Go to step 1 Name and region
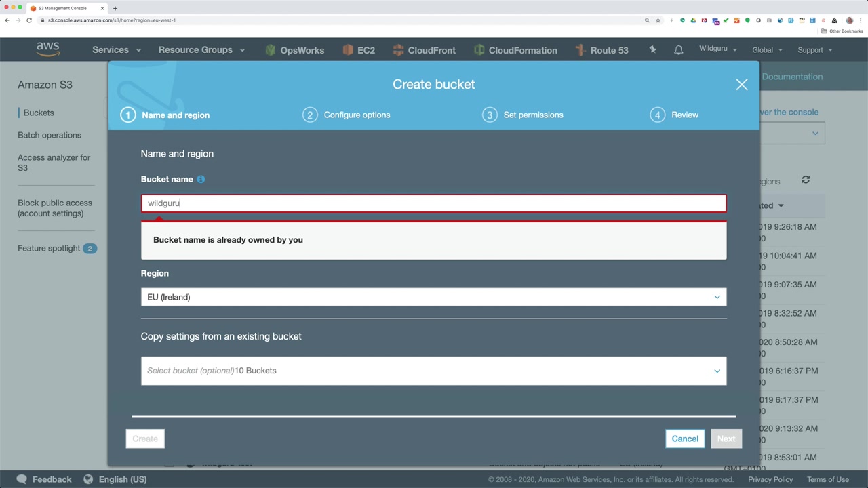Screen dimensions: 868x488 coord(165,115)
